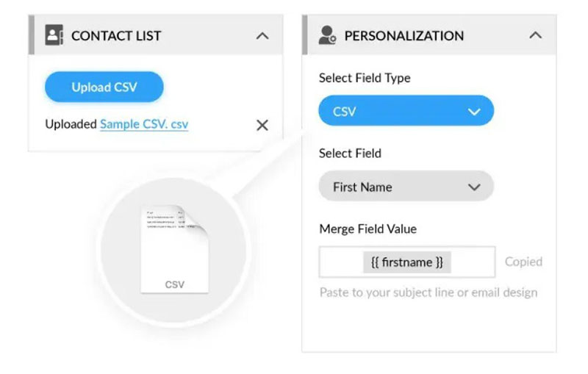Image resolution: width=588 pixels, height=374 pixels.
Task: Click the Contact List address book icon
Action: [x=54, y=35]
